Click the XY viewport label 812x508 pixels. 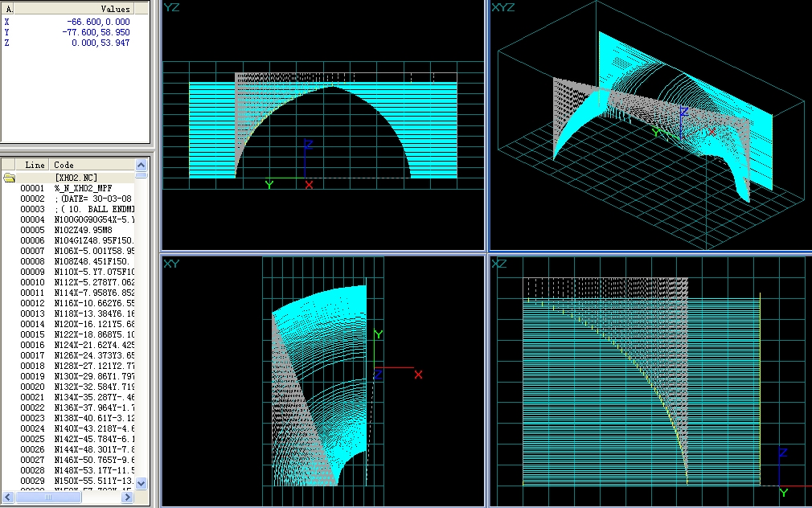tap(171, 264)
